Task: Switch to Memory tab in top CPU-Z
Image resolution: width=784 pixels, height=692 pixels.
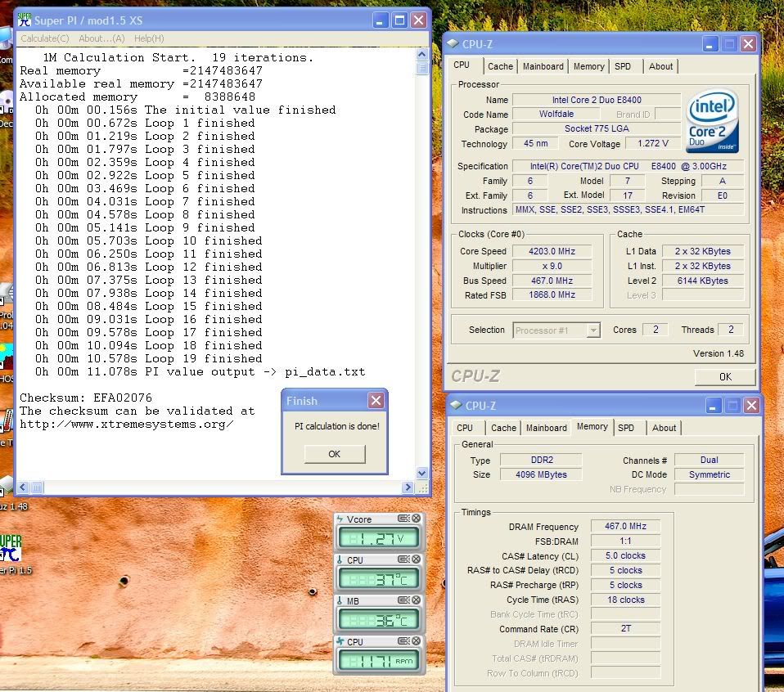Action: point(588,66)
